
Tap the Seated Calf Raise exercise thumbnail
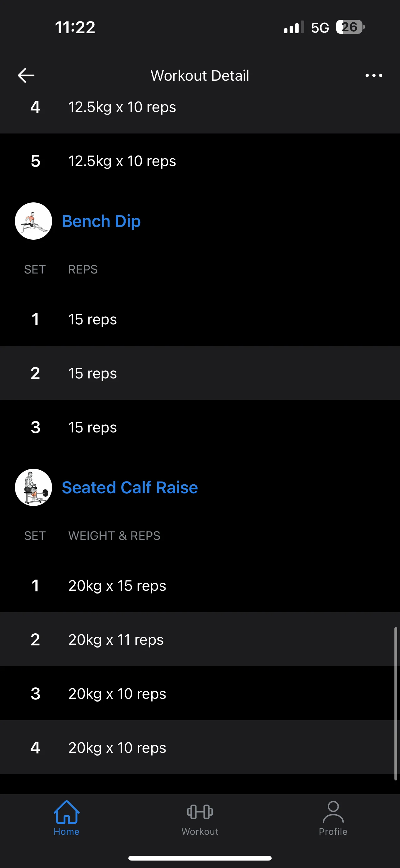[x=33, y=487]
